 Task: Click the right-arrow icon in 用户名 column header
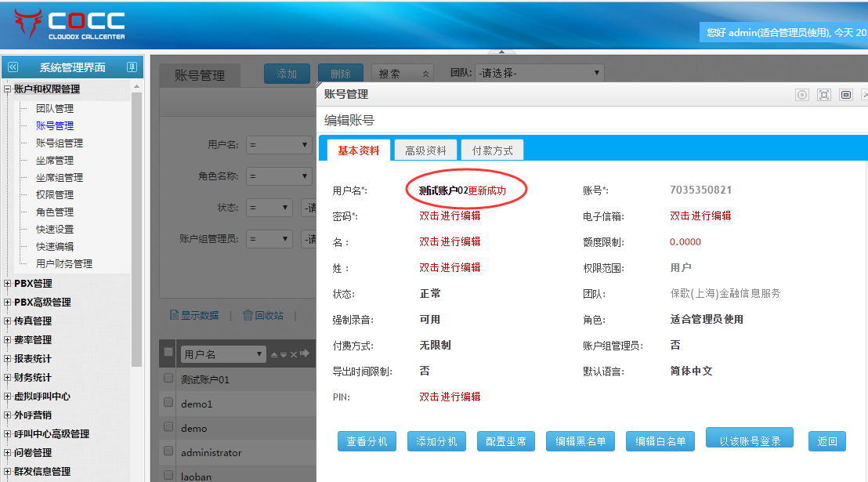tap(304, 354)
